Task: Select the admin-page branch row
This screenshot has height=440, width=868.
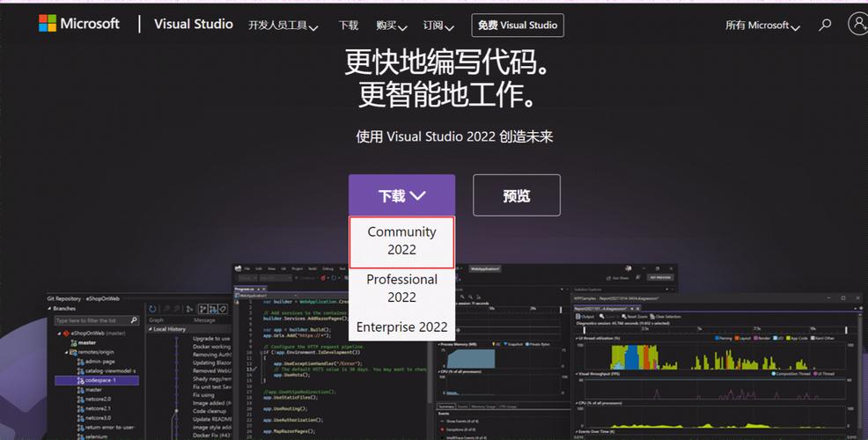Action: pyautogui.click(x=96, y=362)
